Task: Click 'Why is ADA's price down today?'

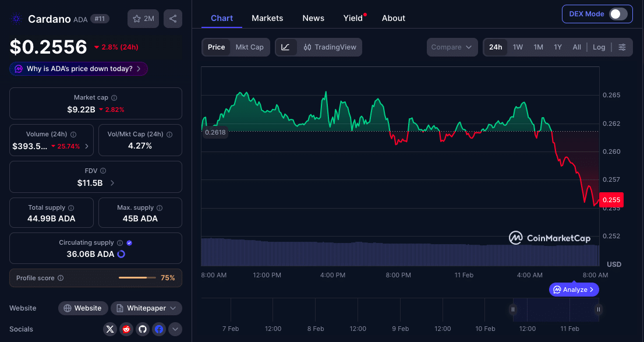Action: (78, 69)
